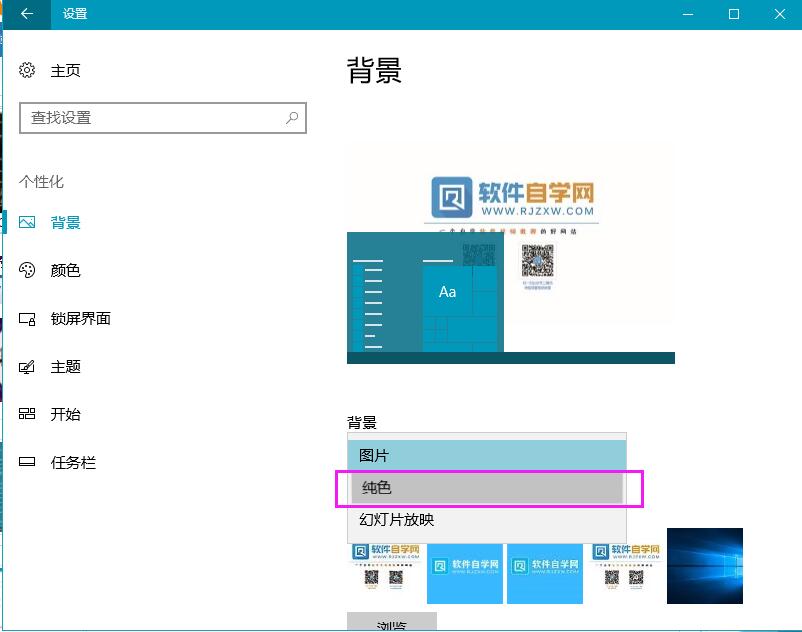
Task: Click inside the 查找设置 search box
Action: pos(150,118)
